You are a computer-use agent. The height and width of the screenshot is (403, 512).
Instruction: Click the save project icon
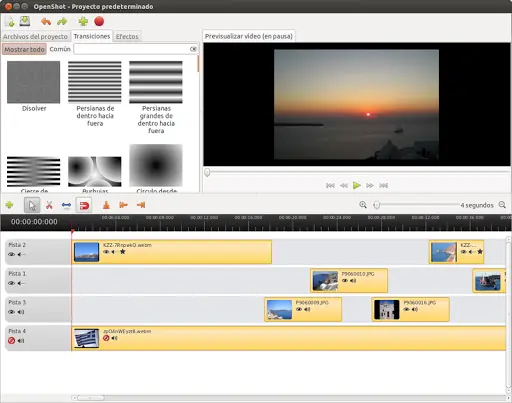[x=25, y=21]
